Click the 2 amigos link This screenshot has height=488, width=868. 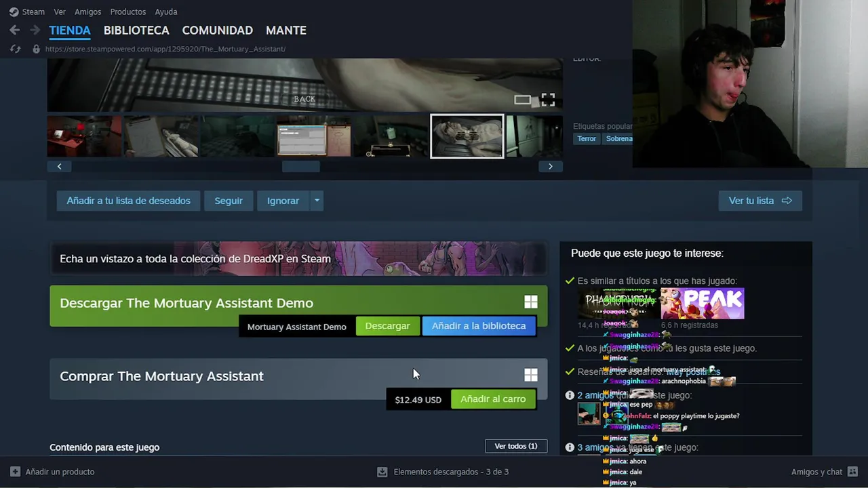coord(595,395)
